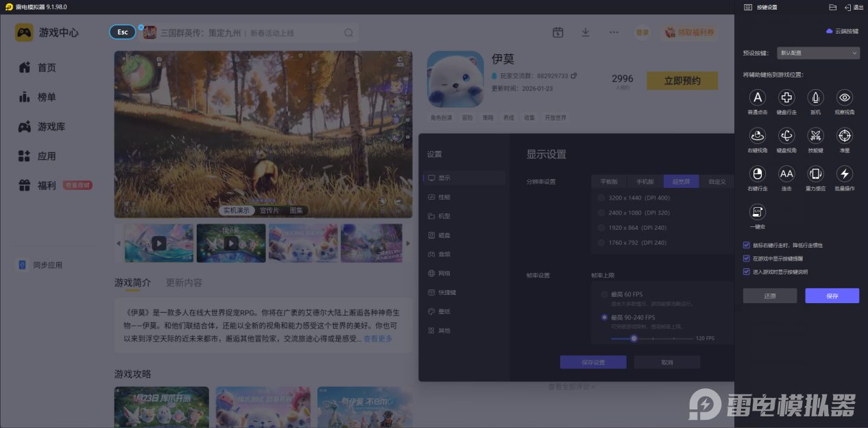Viewport: 868px width, 428px height.
Task: Open 同步应用 in sidebar
Action: pyautogui.click(x=40, y=265)
